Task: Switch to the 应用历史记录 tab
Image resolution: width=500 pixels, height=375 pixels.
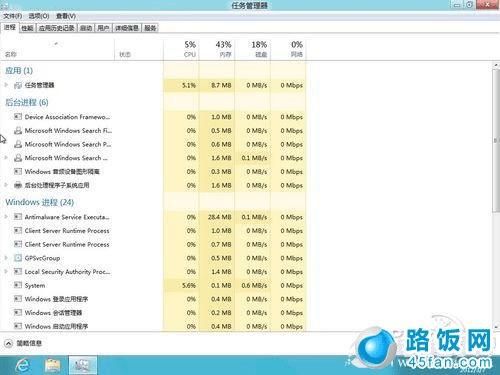Action: 56,28
